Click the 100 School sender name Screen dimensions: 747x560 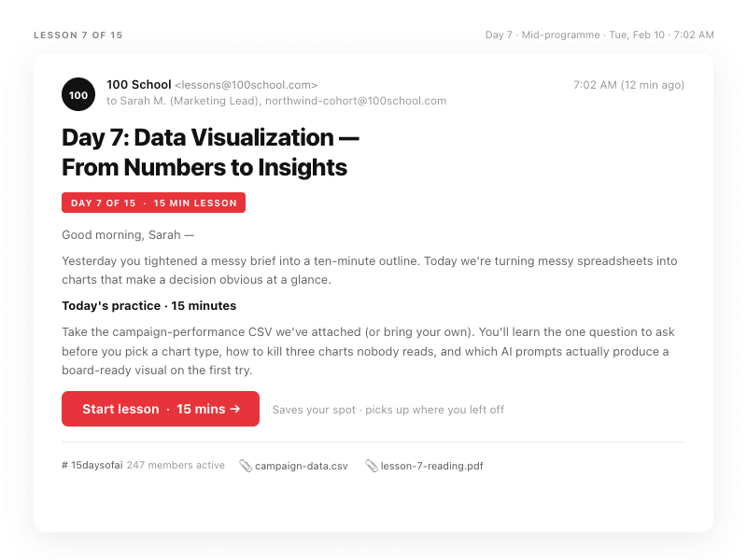coord(139,85)
